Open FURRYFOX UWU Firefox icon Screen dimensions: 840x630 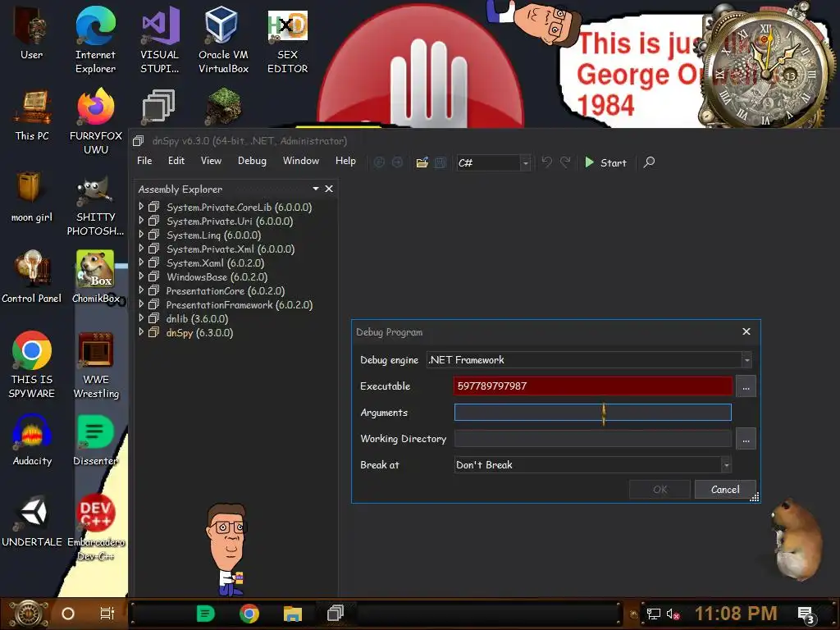coord(96,121)
